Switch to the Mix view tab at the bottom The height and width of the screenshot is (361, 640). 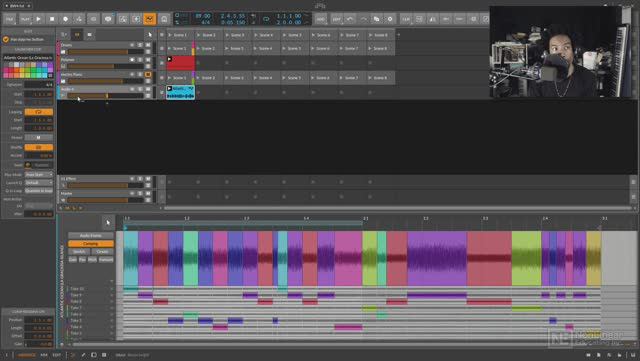click(44, 355)
